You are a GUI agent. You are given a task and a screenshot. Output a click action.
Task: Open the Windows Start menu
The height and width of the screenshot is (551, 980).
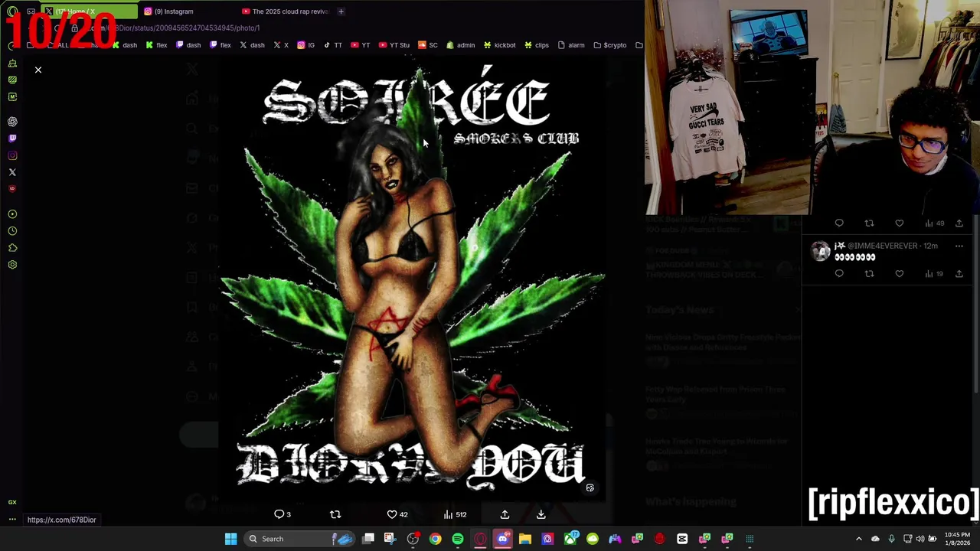(x=230, y=539)
